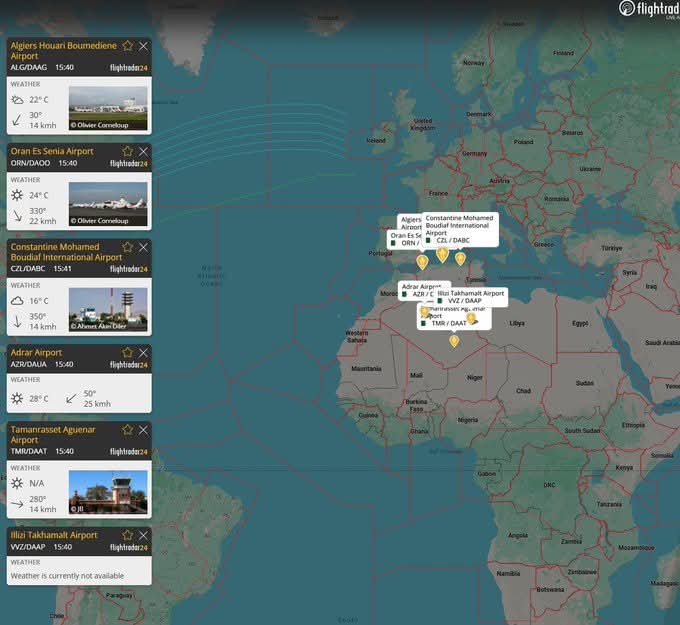The height and width of the screenshot is (625, 680).
Task: Click 'Weather is currently not available' text
Action: 67,576
